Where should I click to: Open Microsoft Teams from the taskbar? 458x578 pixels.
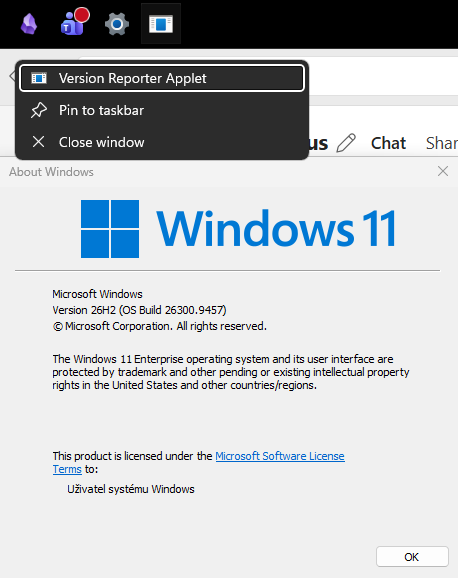pyautogui.click(x=74, y=22)
